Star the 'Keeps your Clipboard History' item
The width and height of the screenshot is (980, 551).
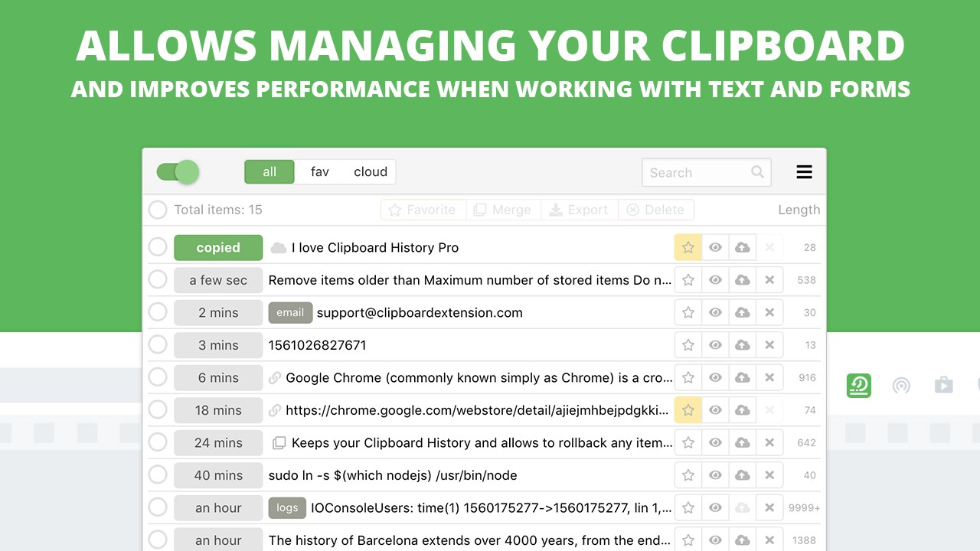[688, 442]
